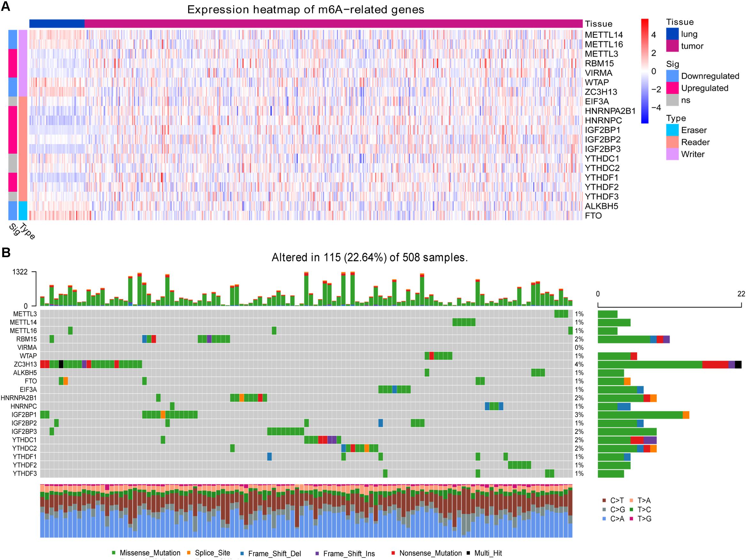This screenshot has height=560, width=746.
Task: Click the IGF2BP1 mutation count bar
Action: (x=643, y=415)
